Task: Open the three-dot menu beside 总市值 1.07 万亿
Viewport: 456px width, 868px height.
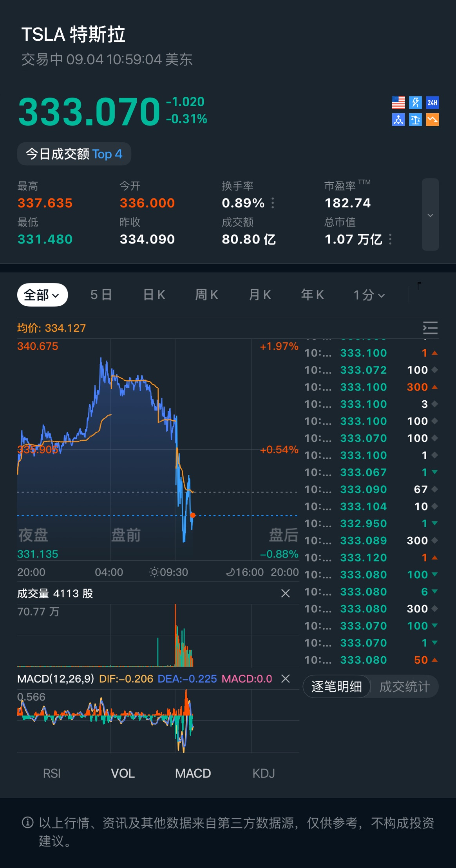Action: [390, 239]
